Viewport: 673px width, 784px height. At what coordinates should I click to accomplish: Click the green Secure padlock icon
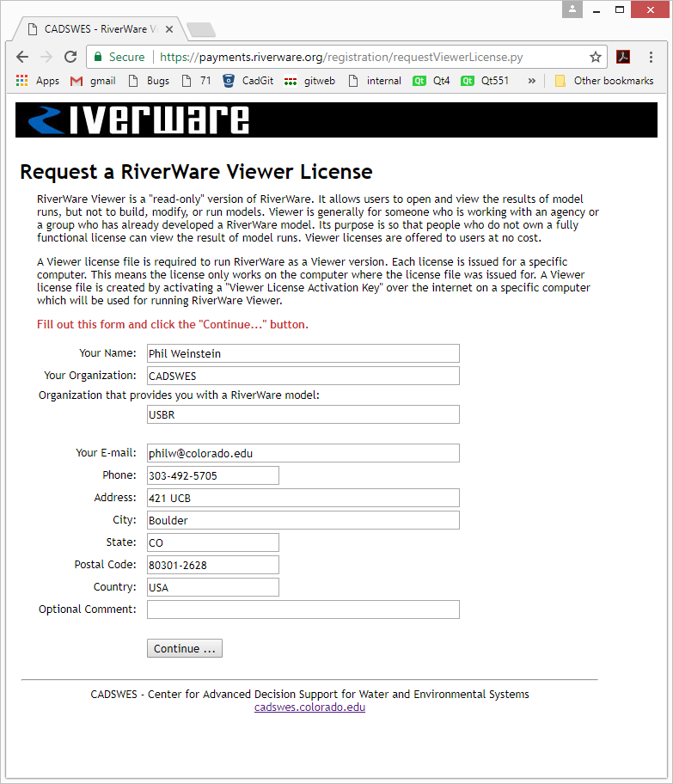pyautogui.click(x=99, y=57)
